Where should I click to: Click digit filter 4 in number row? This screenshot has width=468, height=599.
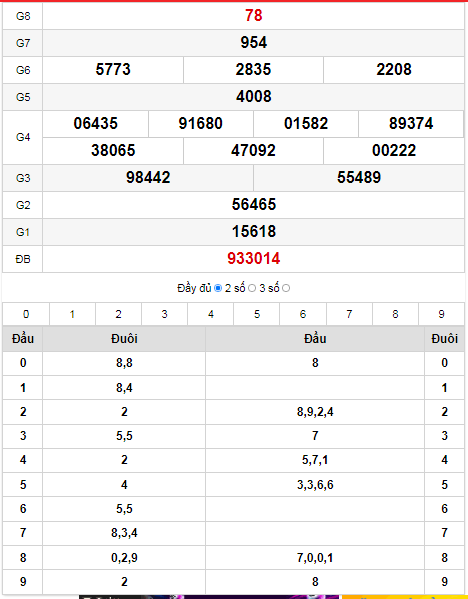tap(211, 314)
